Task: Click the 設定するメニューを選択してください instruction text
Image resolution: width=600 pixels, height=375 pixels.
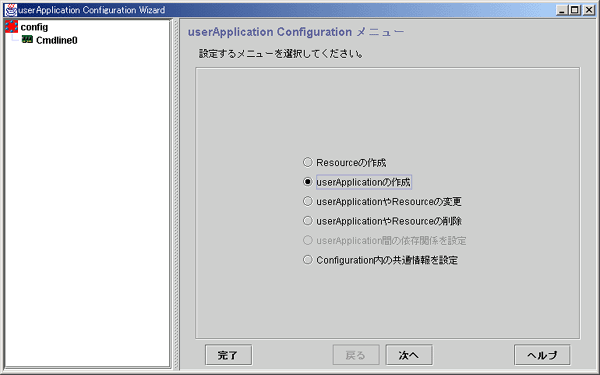Action: coord(281,54)
